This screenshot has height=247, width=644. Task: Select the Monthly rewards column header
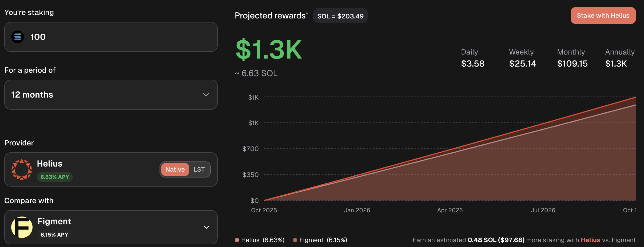point(571,52)
